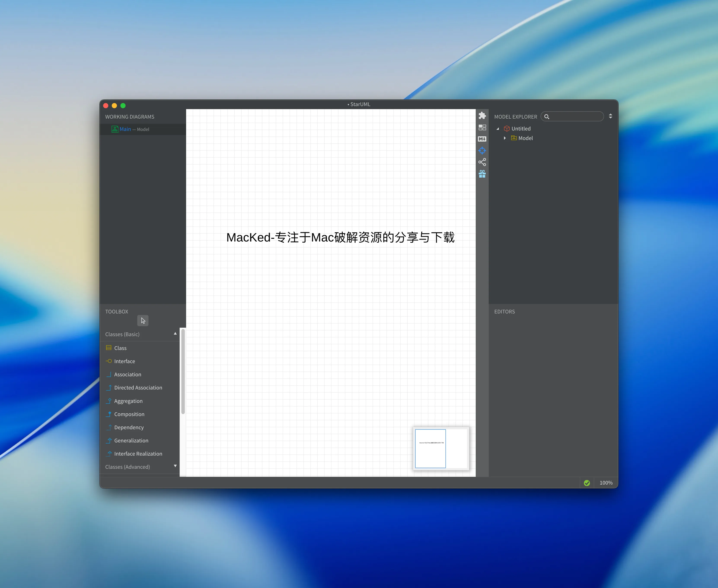Click the diagram minimap thumbnail
Viewport: 718px width, 588px height.
tap(441, 448)
